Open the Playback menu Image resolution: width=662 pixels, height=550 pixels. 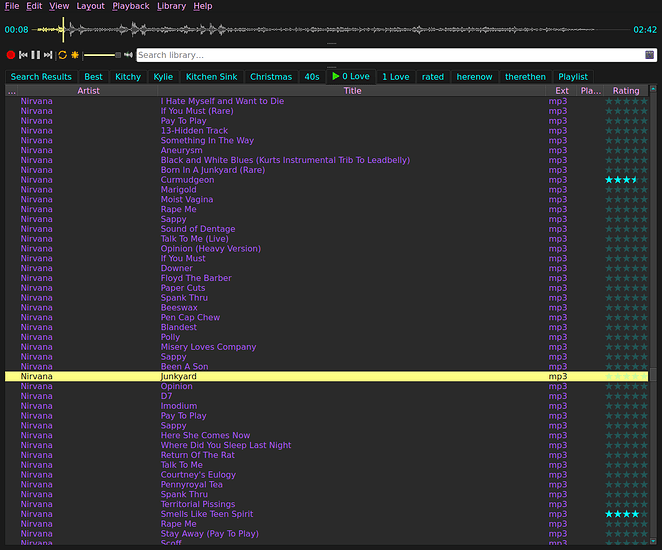tap(131, 6)
